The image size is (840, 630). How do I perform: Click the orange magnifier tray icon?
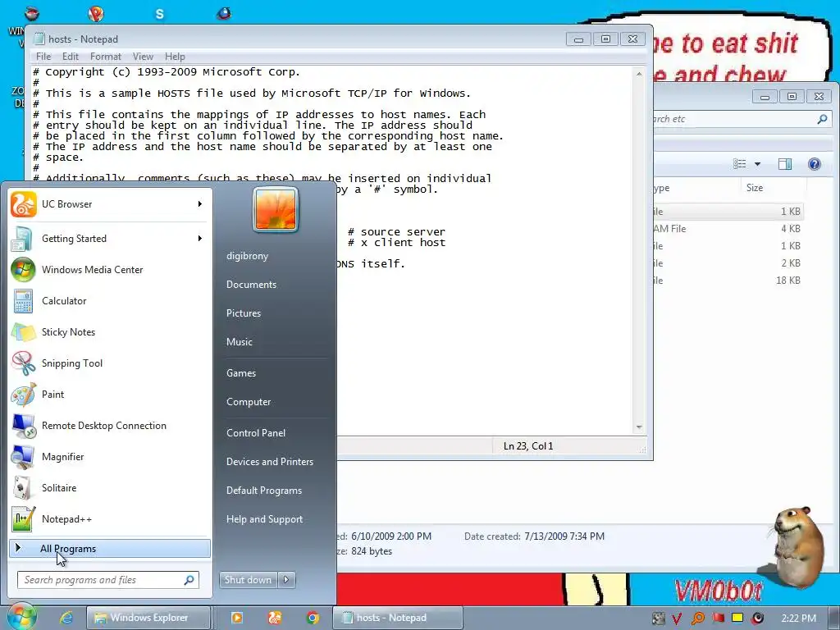[697, 619]
